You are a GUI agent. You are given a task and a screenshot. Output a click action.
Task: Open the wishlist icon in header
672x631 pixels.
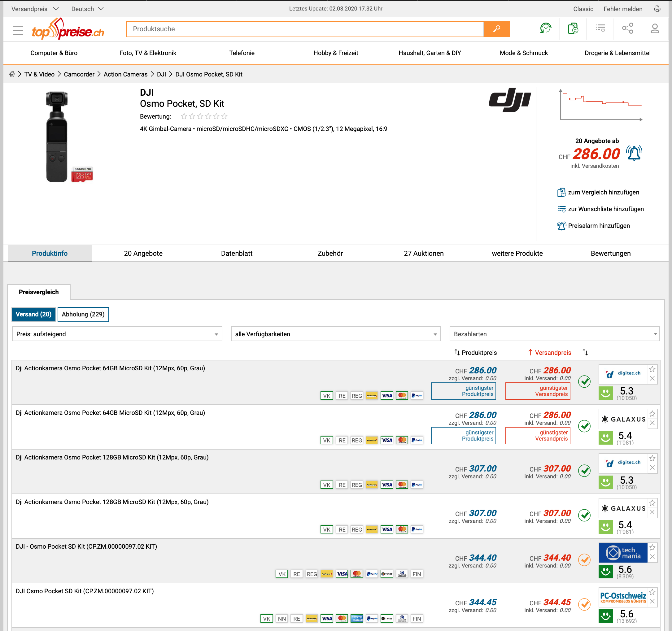pyautogui.click(x=600, y=28)
